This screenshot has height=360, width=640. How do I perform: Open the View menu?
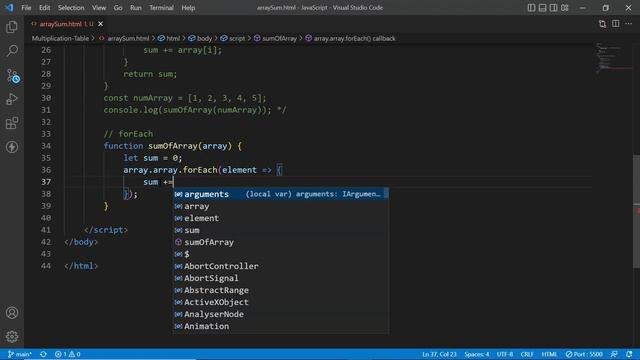pyautogui.click(x=99, y=8)
